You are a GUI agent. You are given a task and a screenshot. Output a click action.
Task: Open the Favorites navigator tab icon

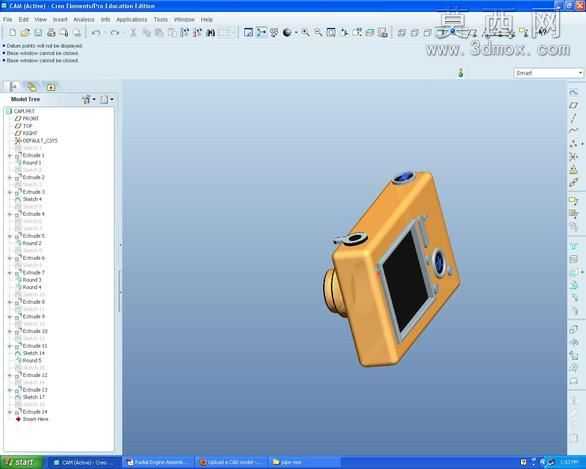(51, 87)
